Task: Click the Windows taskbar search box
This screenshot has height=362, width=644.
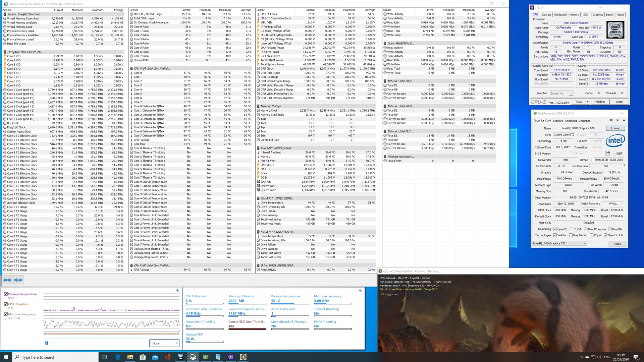Action: 55,357
